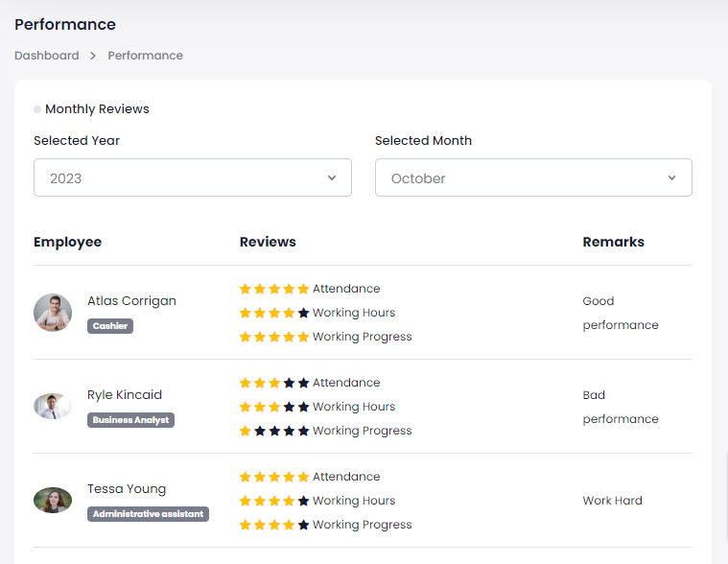
Task: Click the chevron arrow in the October month field
Action: [x=671, y=177]
